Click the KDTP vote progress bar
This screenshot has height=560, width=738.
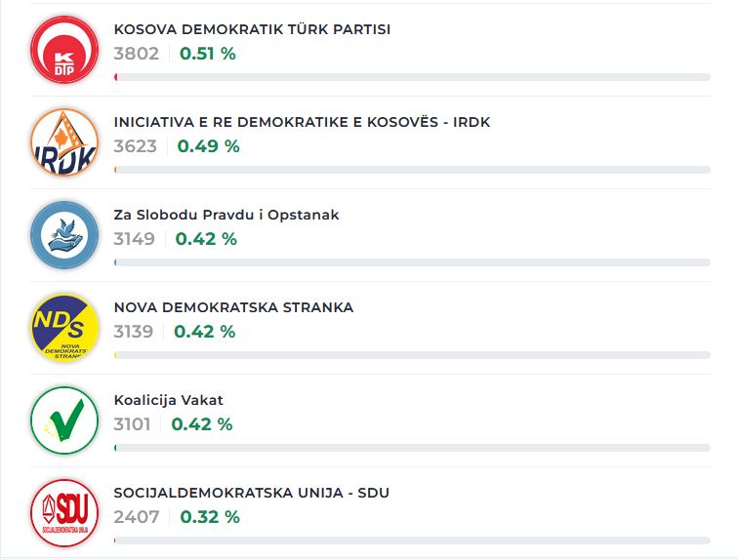(x=412, y=77)
